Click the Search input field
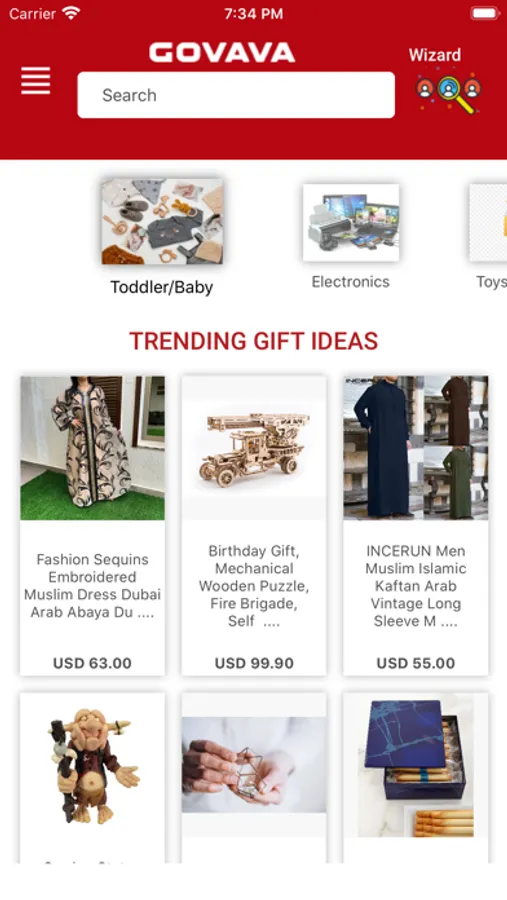Image resolution: width=507 pixels, height=900 pixels. 236,95
